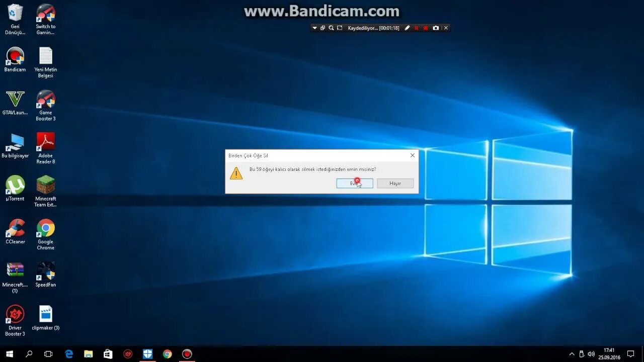Open the Windows Start menu
644x362 pixels.
[10, 354]
